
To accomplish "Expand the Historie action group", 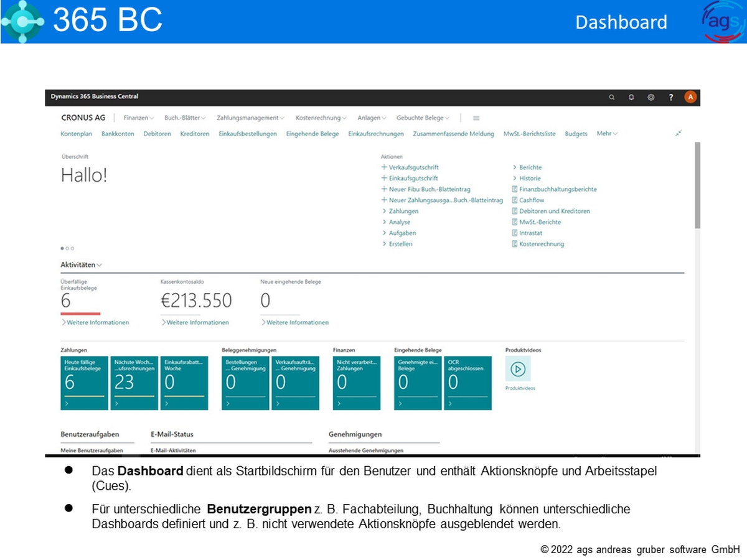I will (x=527, y=179).
